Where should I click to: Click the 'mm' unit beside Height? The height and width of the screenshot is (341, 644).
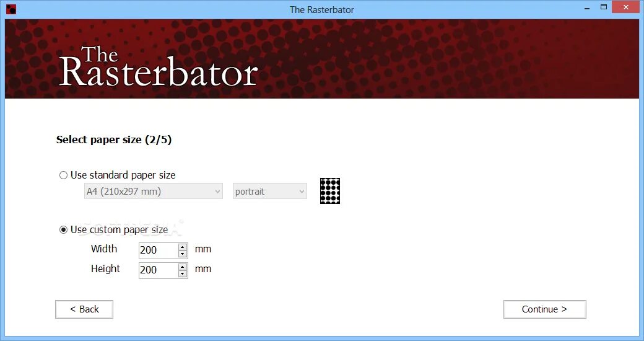click(x=203, y=269)
